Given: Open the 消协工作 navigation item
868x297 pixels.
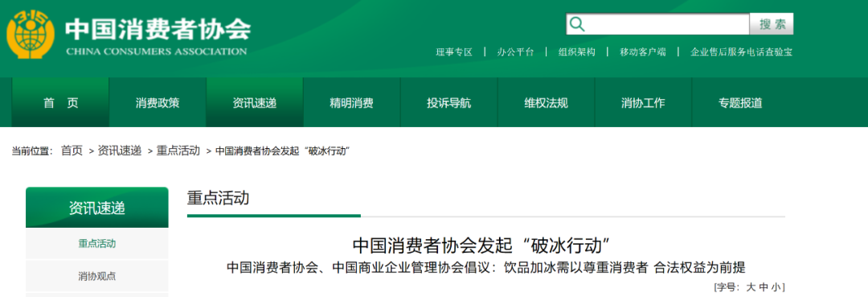Looking at the screenshot, I should point(643,102).
